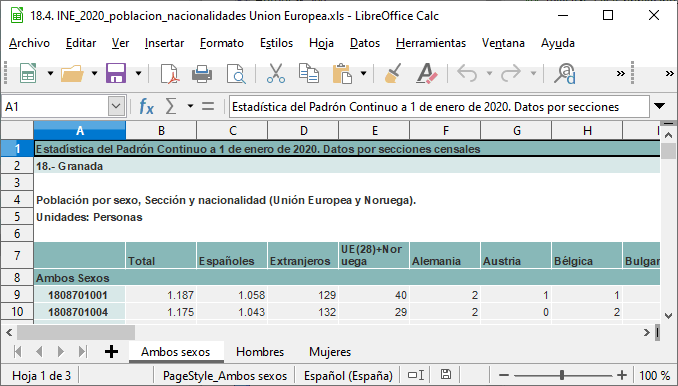This screenshot has height=386, width=678.
Task: Expand the Save options dropdown arrow
Action: [138, 73]
